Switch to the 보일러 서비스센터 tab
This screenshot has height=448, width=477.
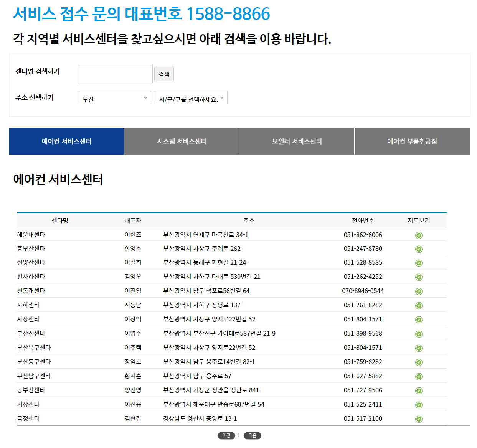pos(296,141)
